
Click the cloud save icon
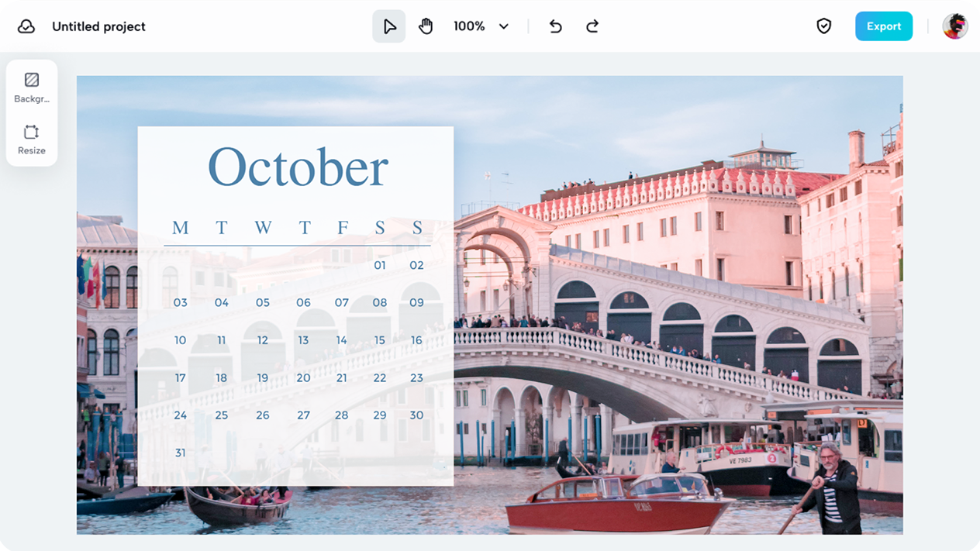click(x=26, y=26)
